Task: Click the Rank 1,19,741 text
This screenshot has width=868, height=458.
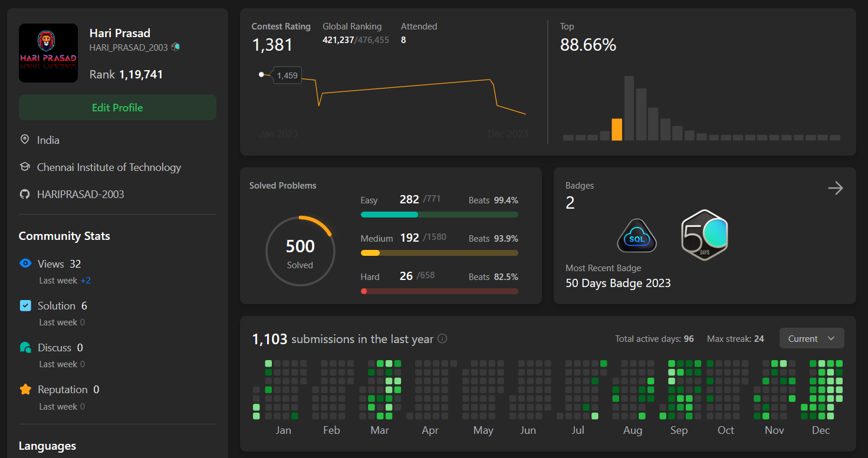Action: 126,75
